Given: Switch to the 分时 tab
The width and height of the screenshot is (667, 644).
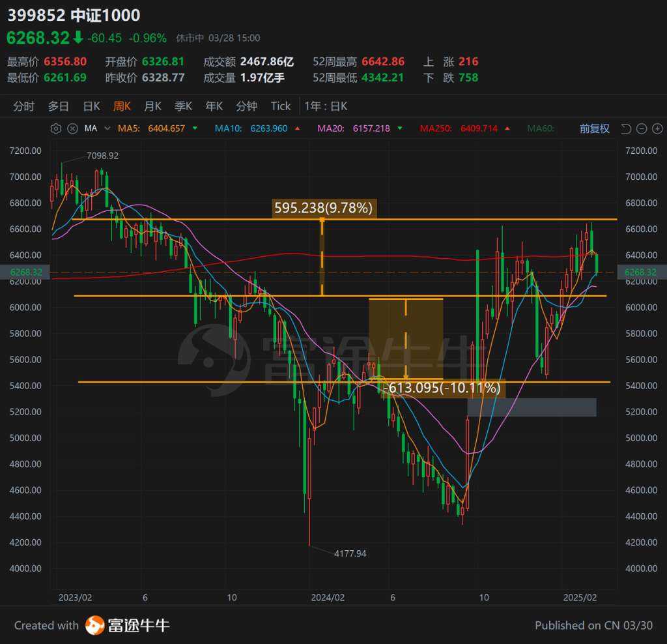Looking at the screenshot, I should pos(24,106).
